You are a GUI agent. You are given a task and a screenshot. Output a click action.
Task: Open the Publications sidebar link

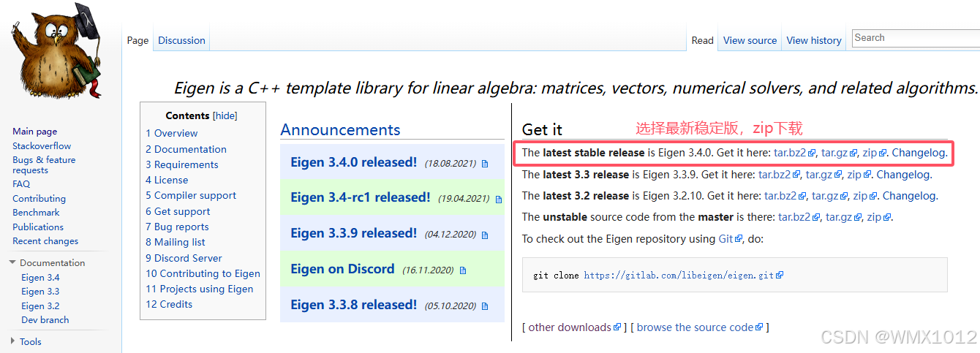coord(38,227)
